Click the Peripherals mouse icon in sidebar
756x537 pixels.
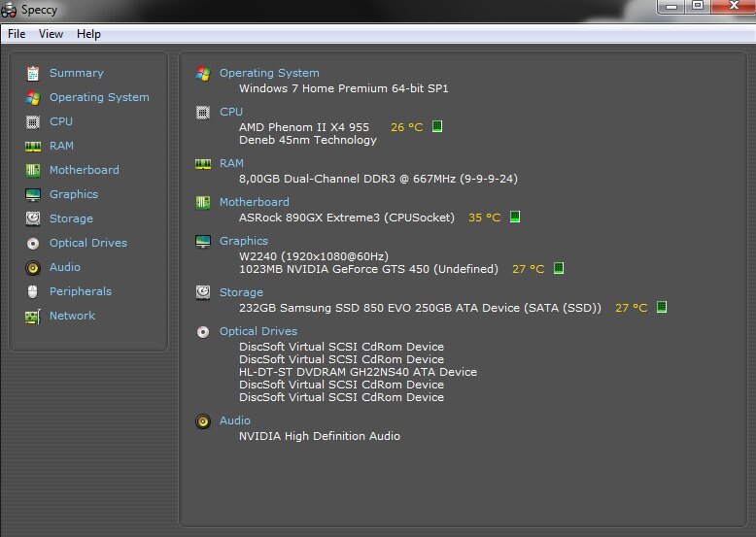pyautogui.click(x=33, y=291)
